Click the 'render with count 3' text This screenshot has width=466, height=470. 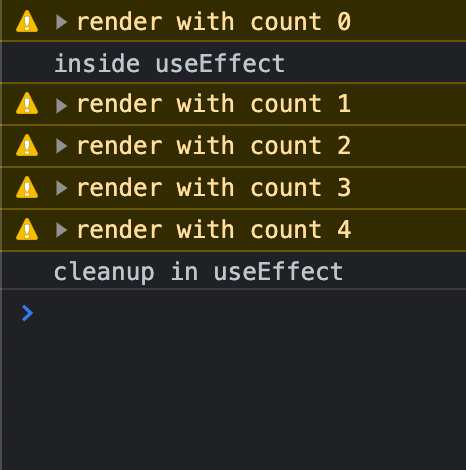tap(214, 188)
